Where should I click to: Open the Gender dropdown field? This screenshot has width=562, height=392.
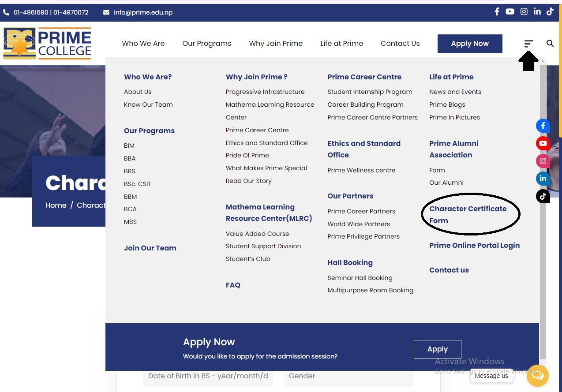tap(348, 376)
